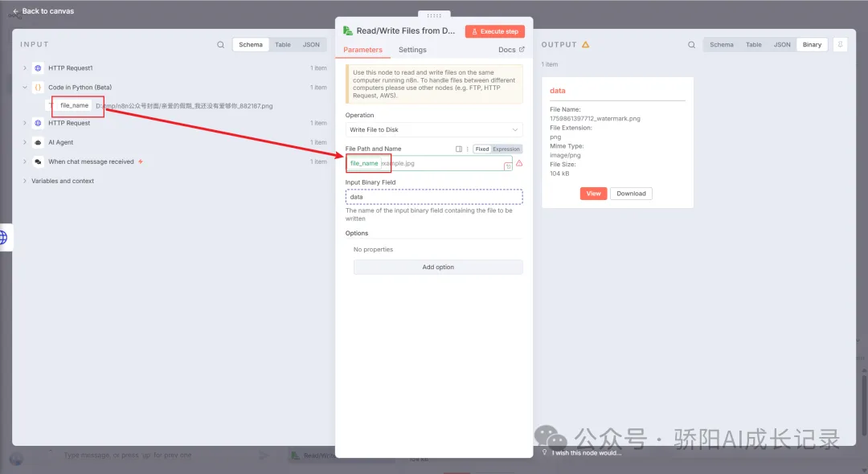Search the OUTPUT panel with magnifier icon

coord(691,45)
